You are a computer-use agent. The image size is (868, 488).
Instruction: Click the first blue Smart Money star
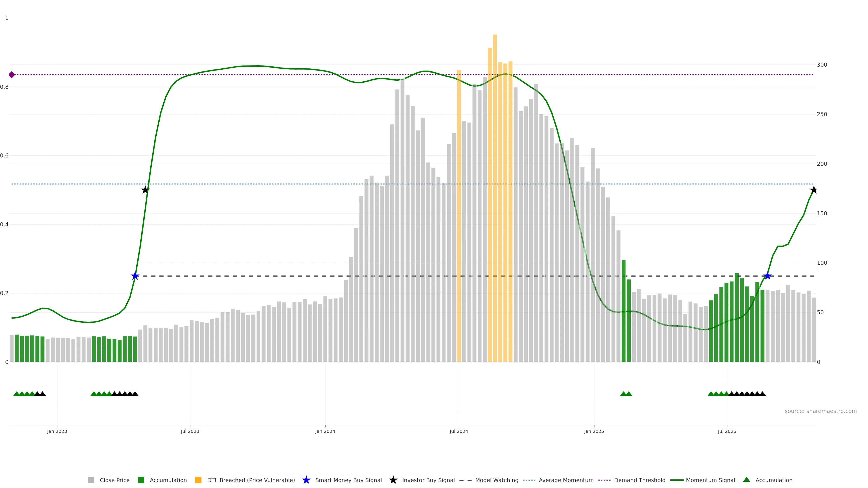coord(135,276)
